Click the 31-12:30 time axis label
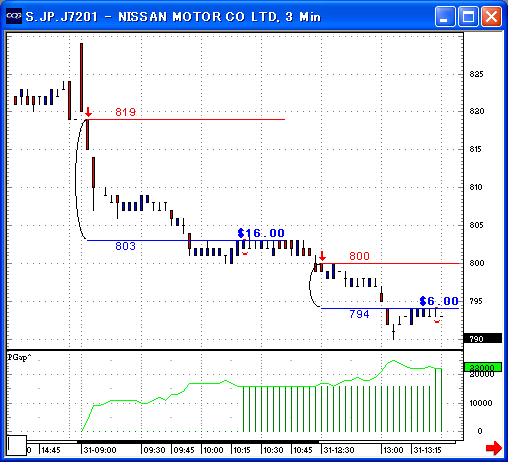 [x=339, y=450]
